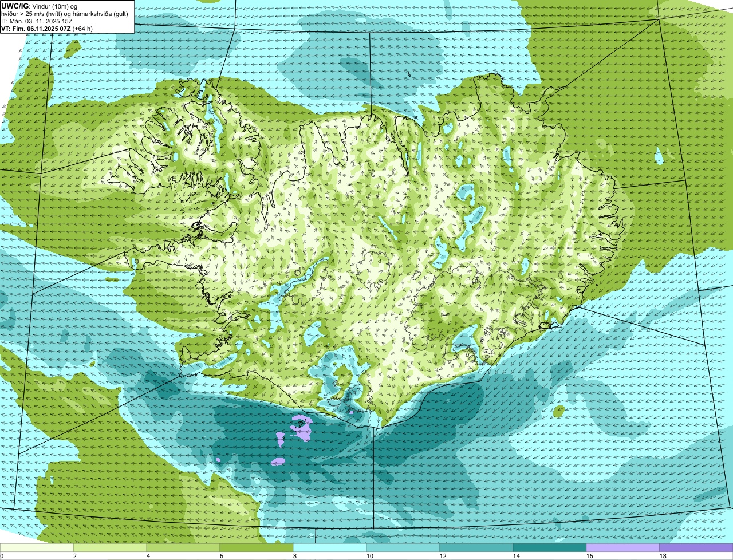Image resolution: width=733 pixels, height=560 pixels.
Task: Click the dark olive green 6–8 legend swatch
Action: tap(257, 548)
